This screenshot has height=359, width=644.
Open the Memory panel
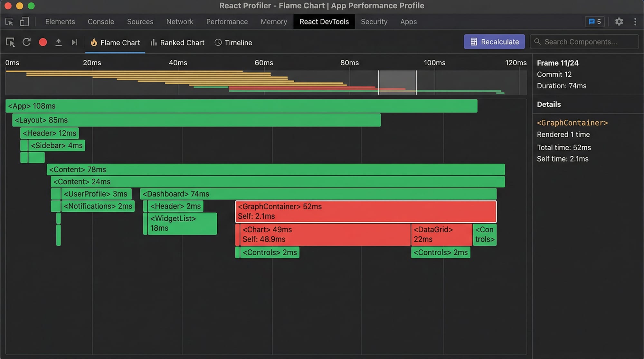pos(274,22)
